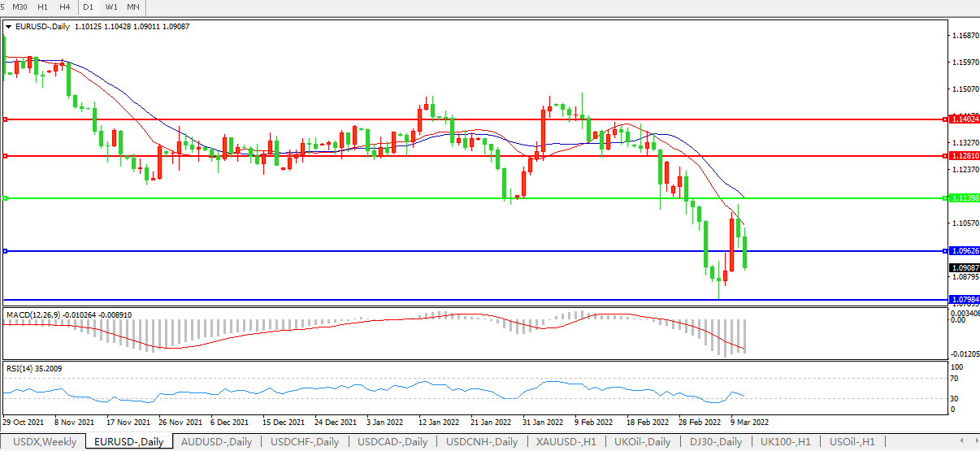Open the DJ30-,Daily chart tab
The width and height of the screenshot is (980, 451).
coord(715,442)
